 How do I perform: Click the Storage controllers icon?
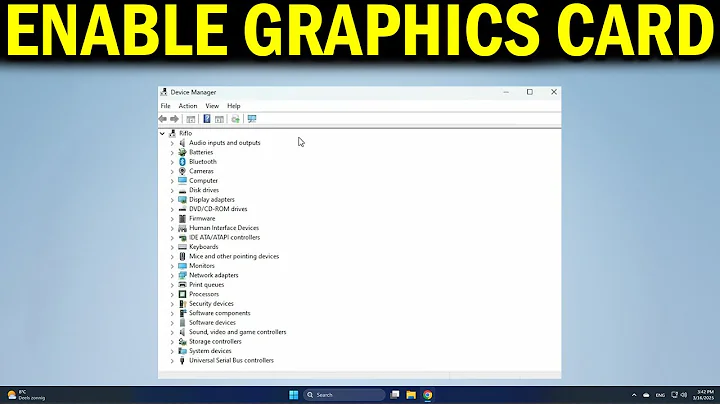click(182, 342)
